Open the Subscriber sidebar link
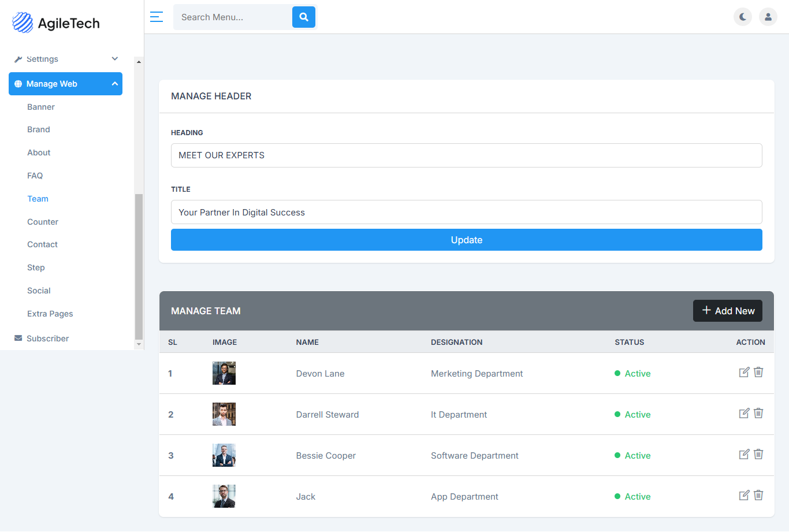The height and width of the screenshot is (532, 789). pos(47,338)
